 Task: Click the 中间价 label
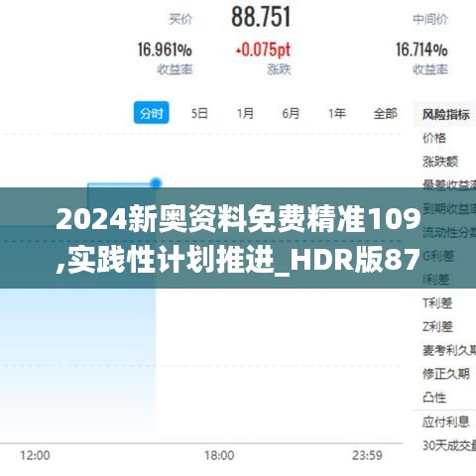click(x=430, y=20)
